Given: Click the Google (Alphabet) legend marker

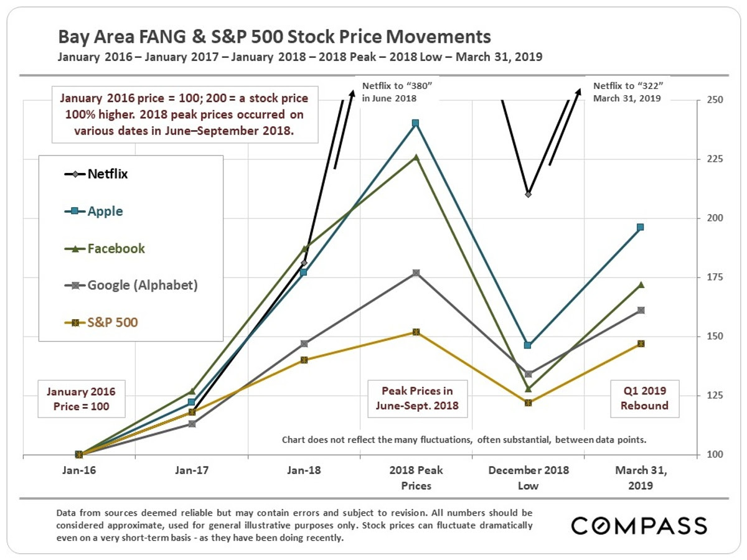Looking at the screenshot, I should point(75,286).
